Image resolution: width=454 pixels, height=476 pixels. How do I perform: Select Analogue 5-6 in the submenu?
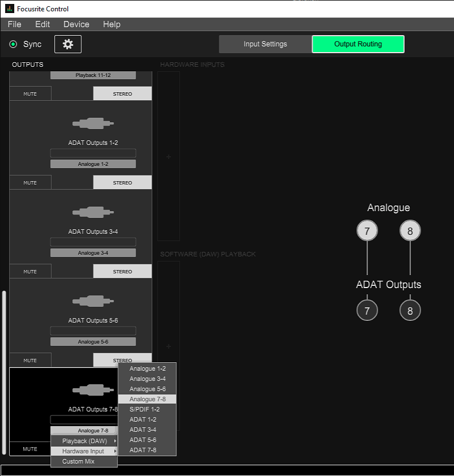tap(147, 389)
